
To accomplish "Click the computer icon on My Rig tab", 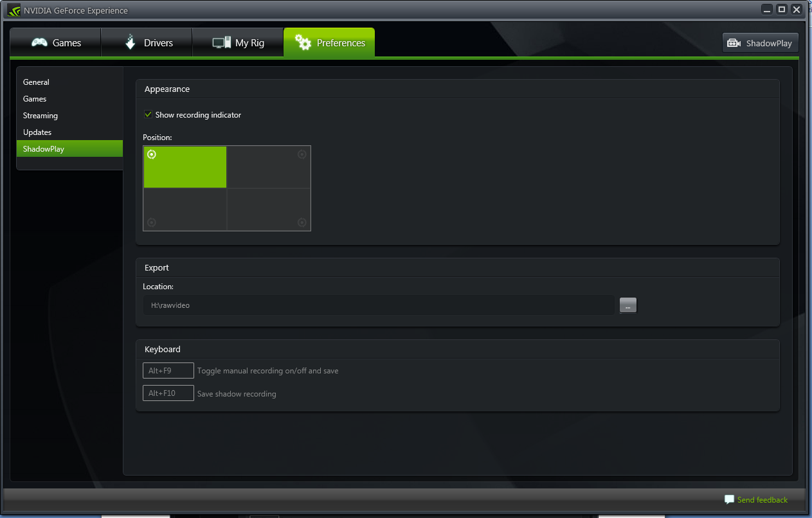I will pyautogui.click(x=222, y=43).
